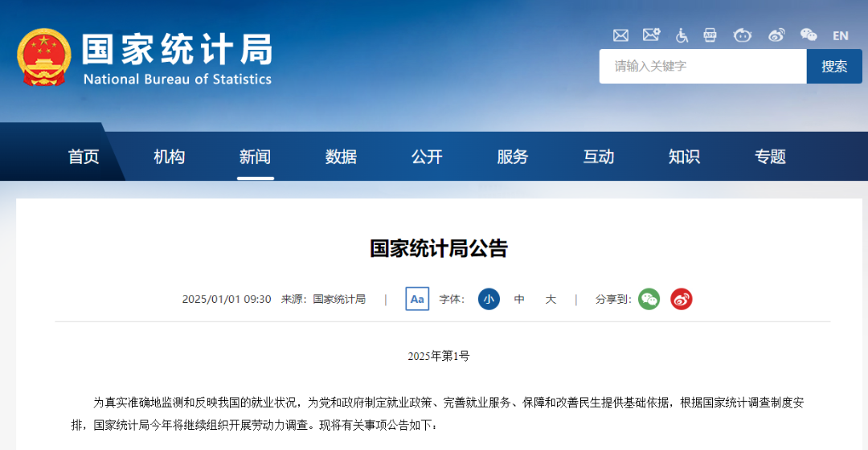Select large font size 大
The height and width of the screenshot is (450, 868).
tap(551, 299)
